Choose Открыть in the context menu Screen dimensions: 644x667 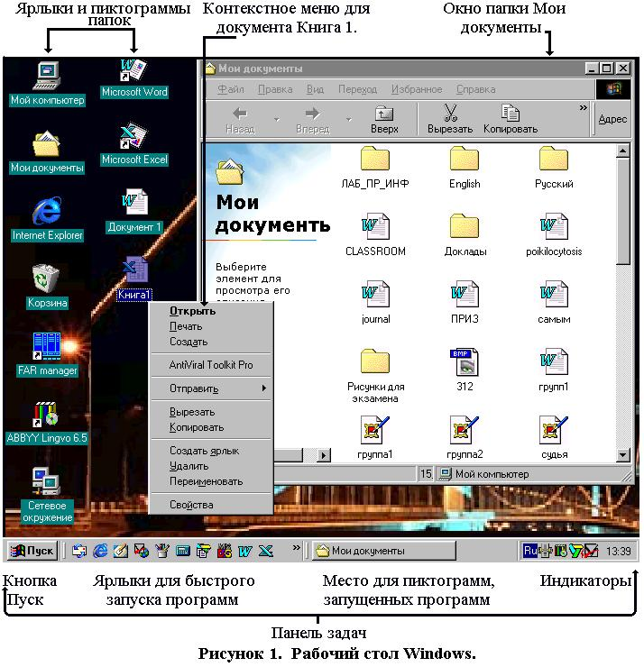click(211, 311)
